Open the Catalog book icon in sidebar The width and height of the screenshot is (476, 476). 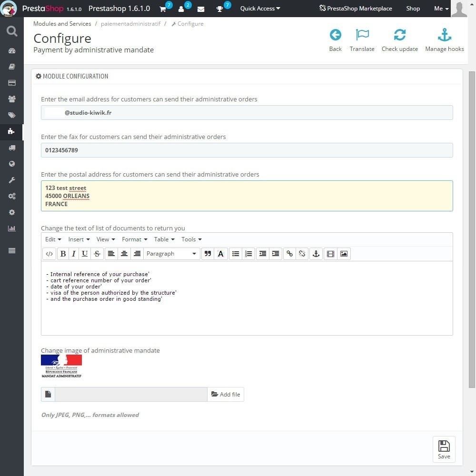[x=12, y=67]
